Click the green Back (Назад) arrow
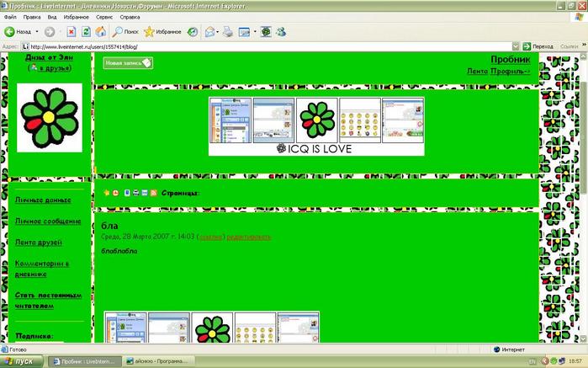This screenshot has height=368, width=588. [10, 32]
